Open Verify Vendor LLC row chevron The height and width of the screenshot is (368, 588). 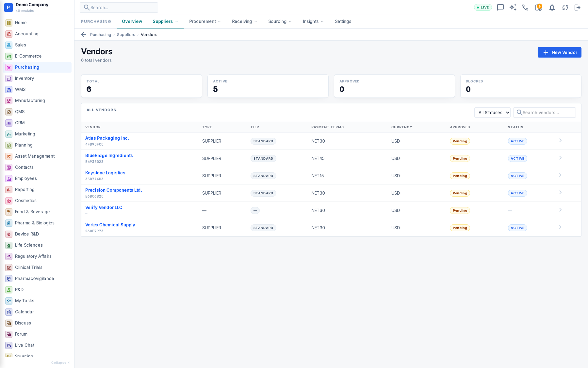(x=560, y=210)
